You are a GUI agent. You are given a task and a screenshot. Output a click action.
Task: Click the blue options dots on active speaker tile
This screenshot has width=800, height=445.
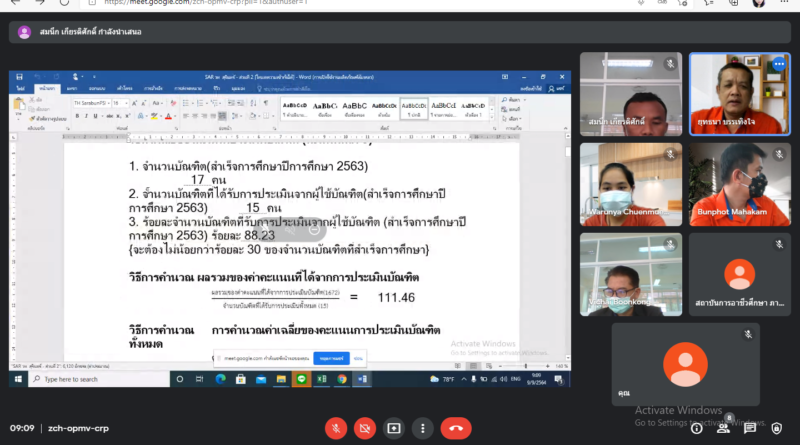pos(777,65)
